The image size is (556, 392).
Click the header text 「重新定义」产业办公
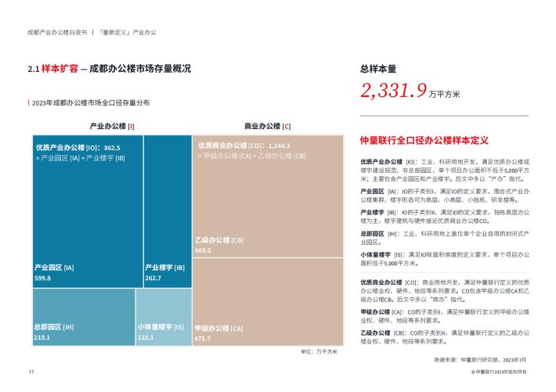click(x=128, y=32)
